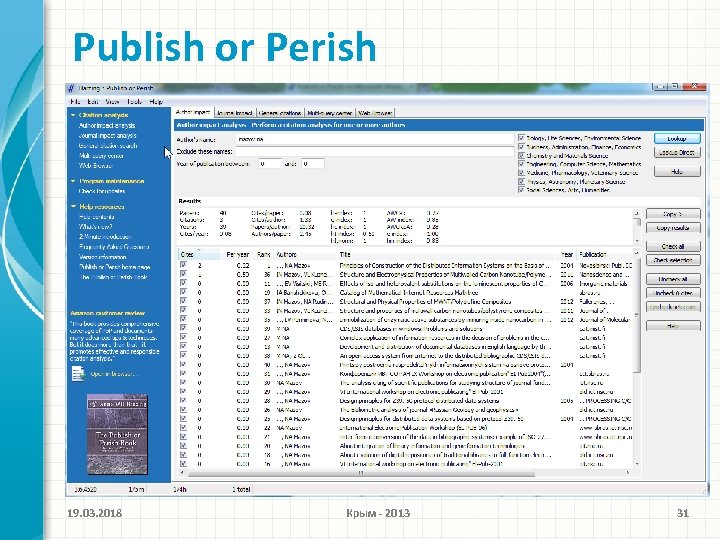The image size is (720, 540).
Task: Toggle Chemistry and Materials Science checkbox
Action: [x=521, y=156]
